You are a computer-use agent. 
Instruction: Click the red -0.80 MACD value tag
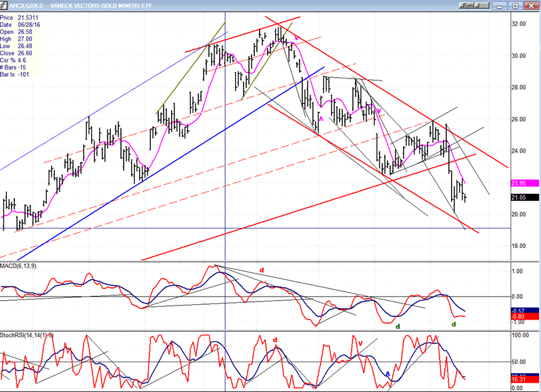pyautogui.click(x=525, y=316)
